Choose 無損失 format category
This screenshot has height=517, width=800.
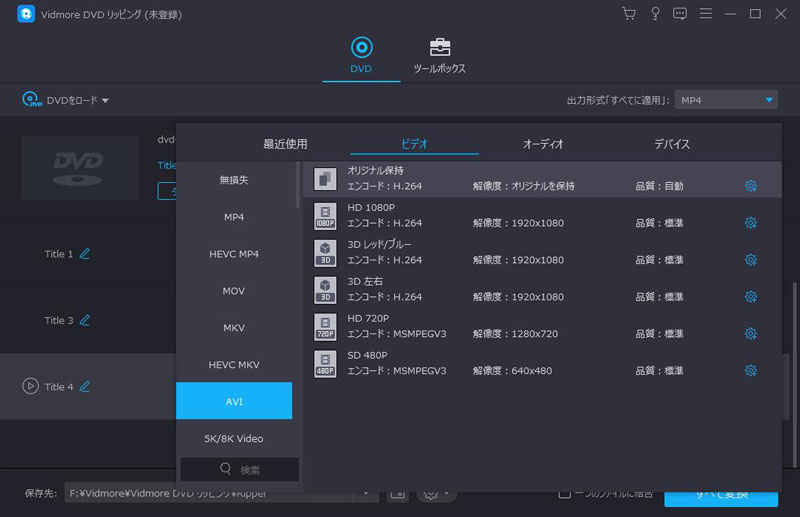[x=234, y=180]
